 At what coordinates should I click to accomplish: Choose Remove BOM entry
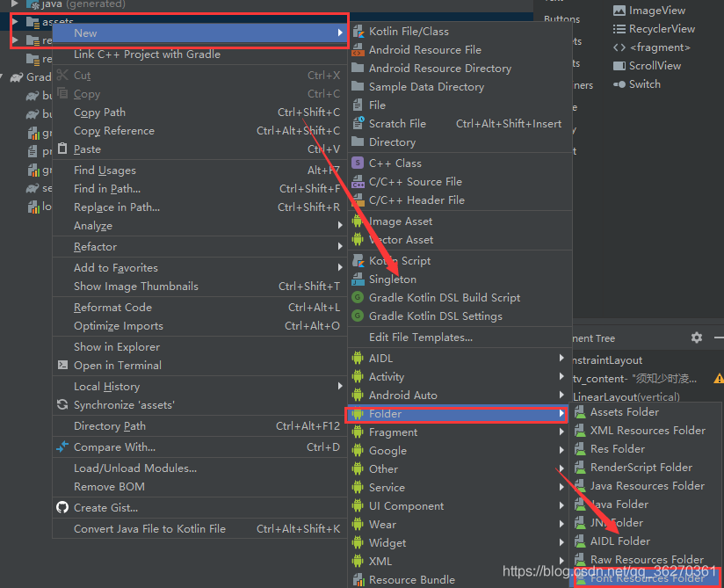point(200,486)
